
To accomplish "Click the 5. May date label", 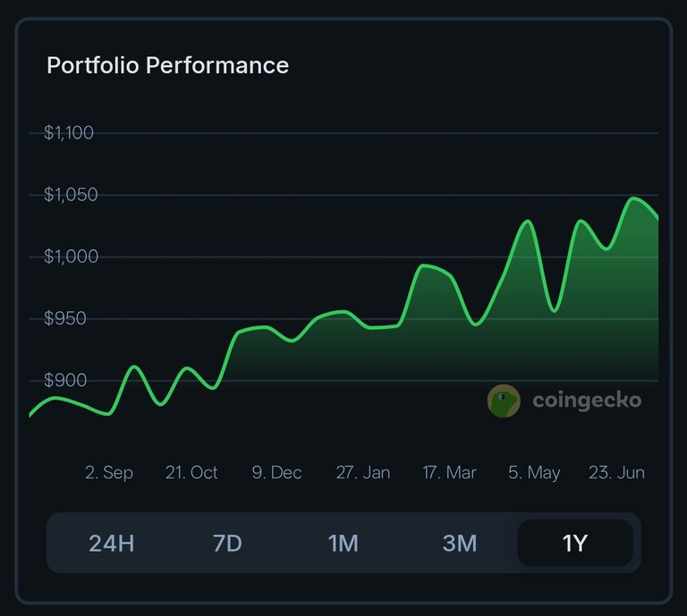I will pos(534,473).
